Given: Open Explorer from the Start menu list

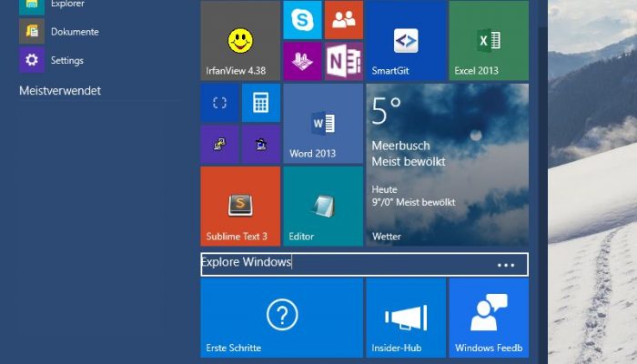Looking at the screenshot, I should [67, 4].
